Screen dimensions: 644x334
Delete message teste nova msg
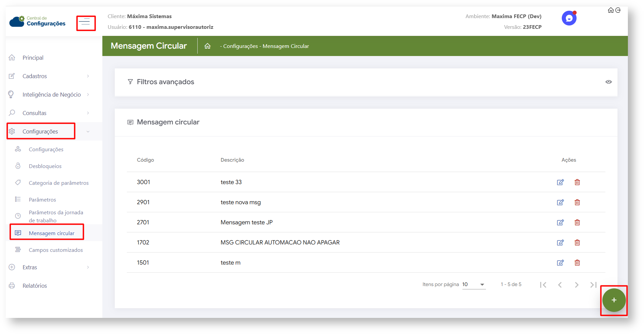point(577,202)
